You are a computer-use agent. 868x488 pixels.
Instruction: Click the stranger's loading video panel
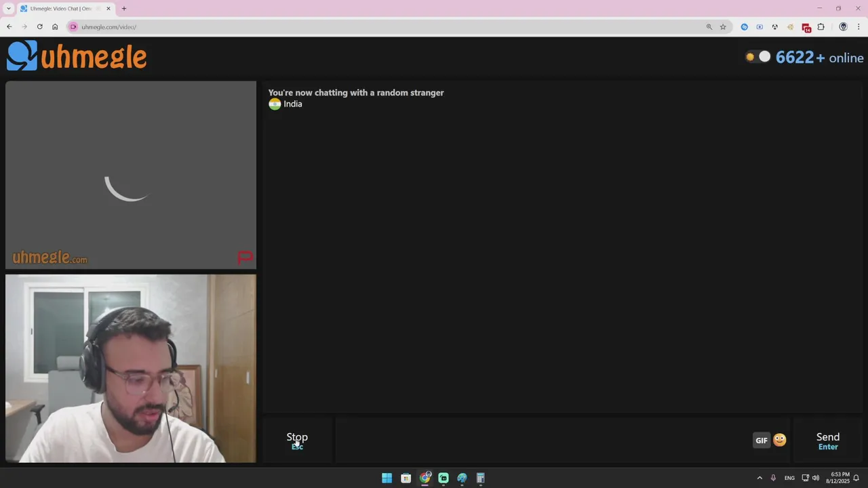tap(131, 176)
